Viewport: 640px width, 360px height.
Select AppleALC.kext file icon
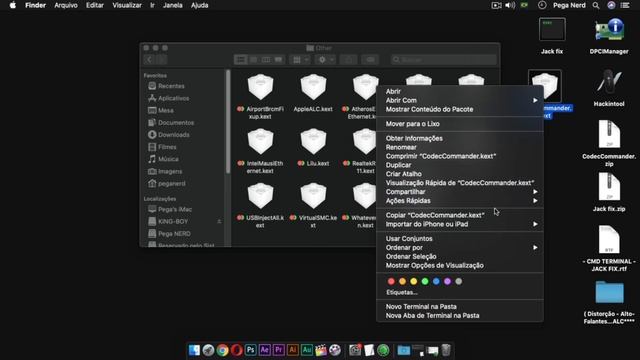coord(313,87)
